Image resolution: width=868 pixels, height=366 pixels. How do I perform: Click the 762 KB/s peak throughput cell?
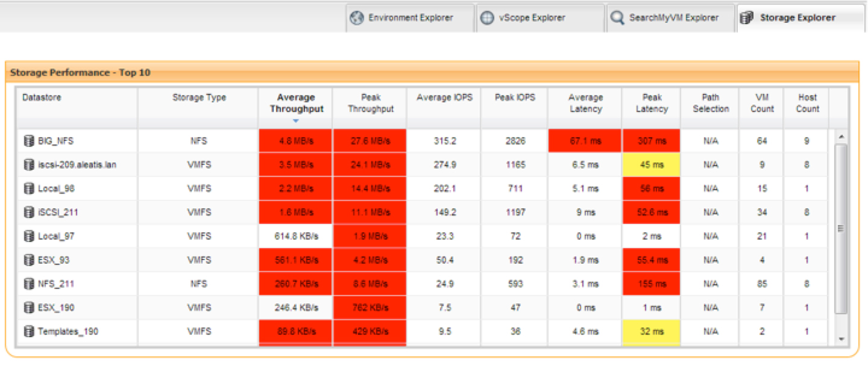[x=370, y=308]
